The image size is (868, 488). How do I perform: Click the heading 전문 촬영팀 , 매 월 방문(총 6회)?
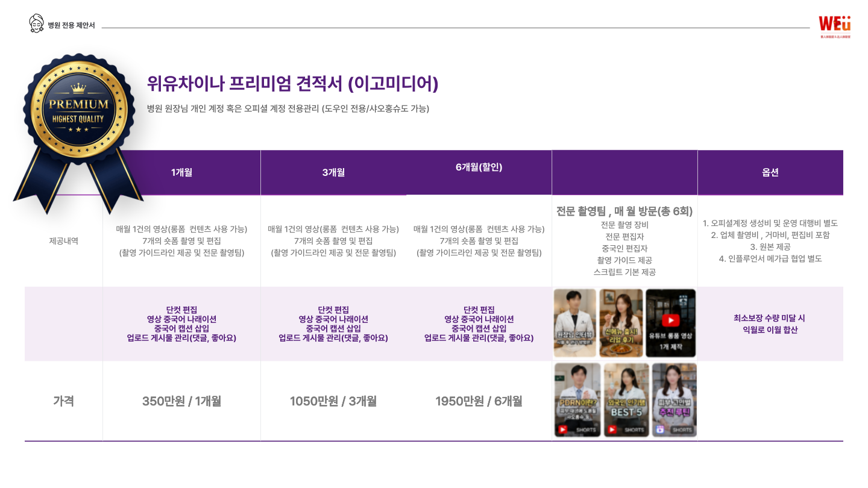click(624, 211)
